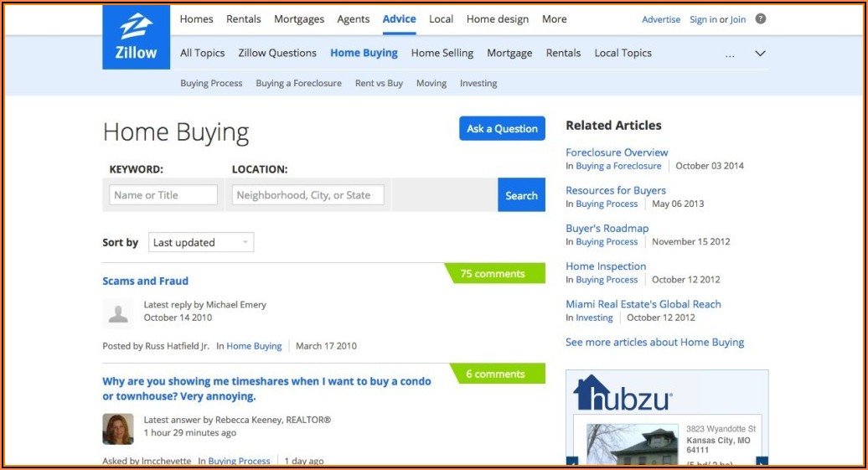868x470 pixels.
Task: Open the Scams and Fraud thread
Action: tap(145, 281)
